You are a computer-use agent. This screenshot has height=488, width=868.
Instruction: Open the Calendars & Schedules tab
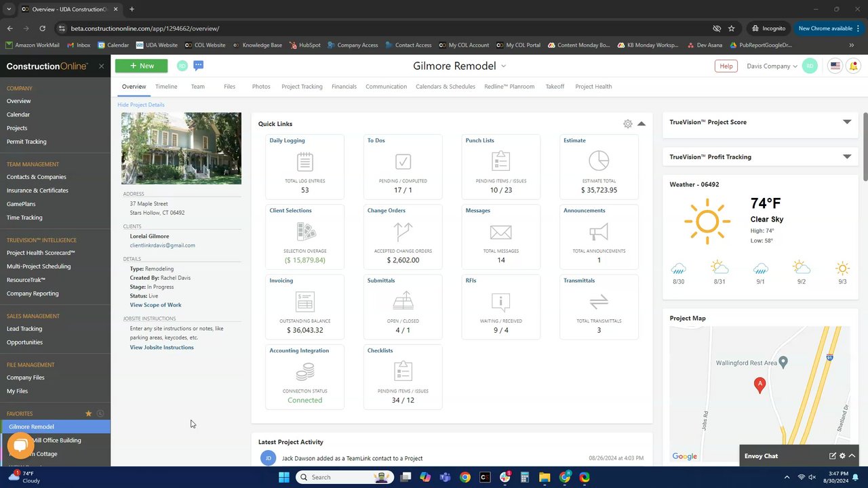(446, 87)
